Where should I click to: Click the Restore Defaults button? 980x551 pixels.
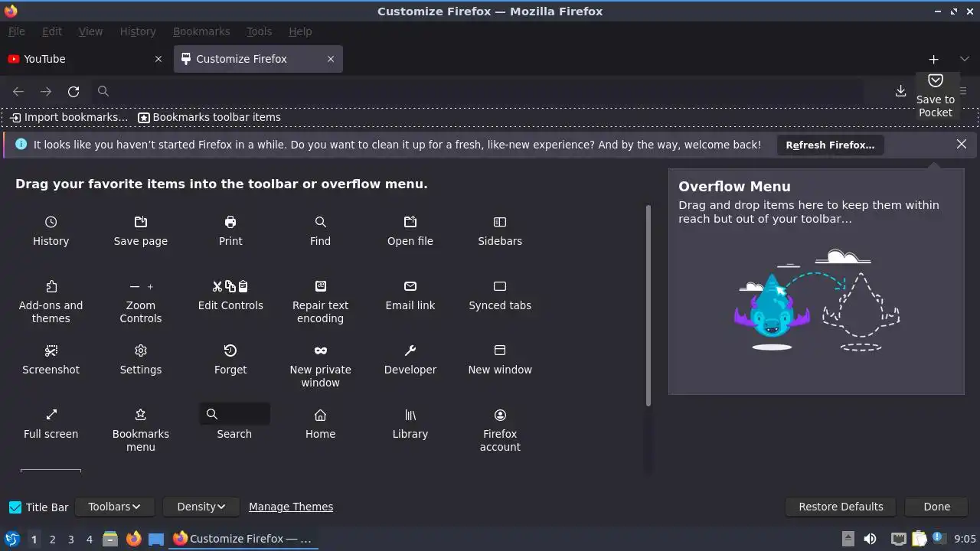pyautogui.click(x=841, y=507)
